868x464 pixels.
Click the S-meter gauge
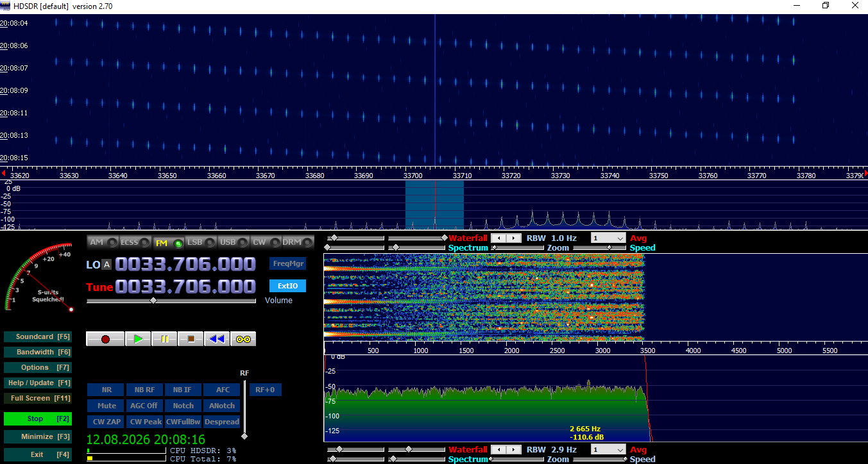pyautogui.click(x=38, y=277)
